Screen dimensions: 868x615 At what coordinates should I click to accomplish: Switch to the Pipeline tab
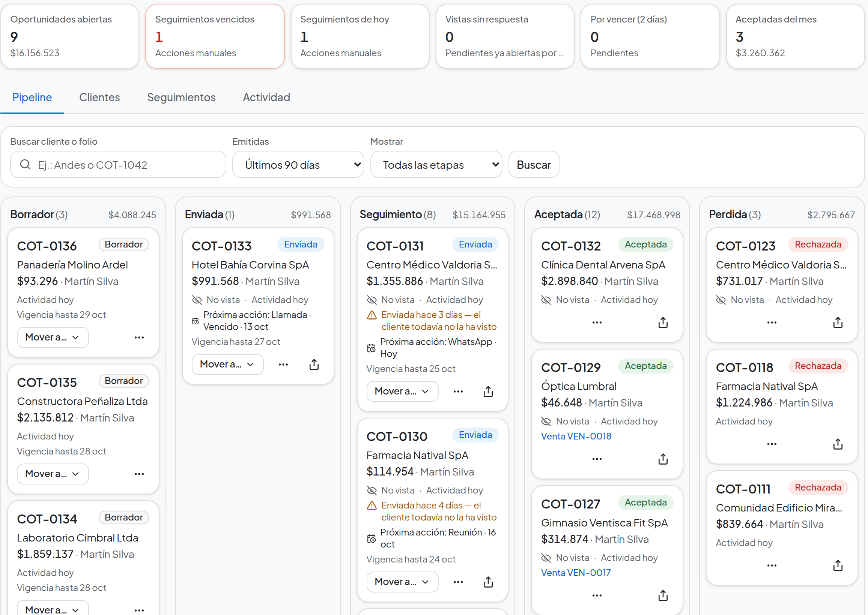pos(32,97)
